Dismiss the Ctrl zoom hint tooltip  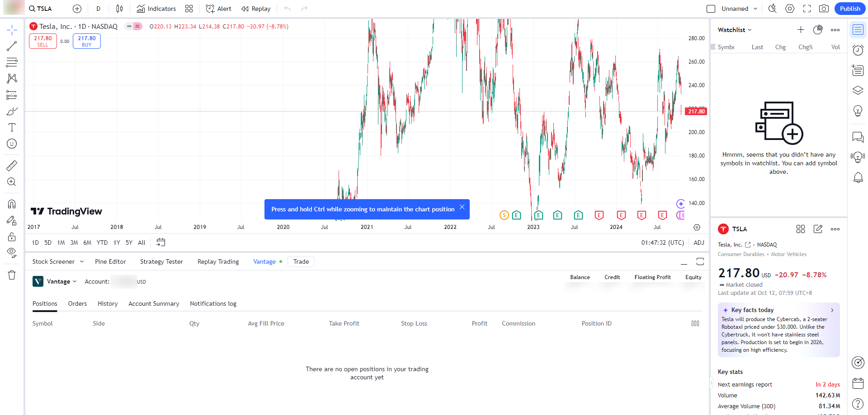point(462,207)
